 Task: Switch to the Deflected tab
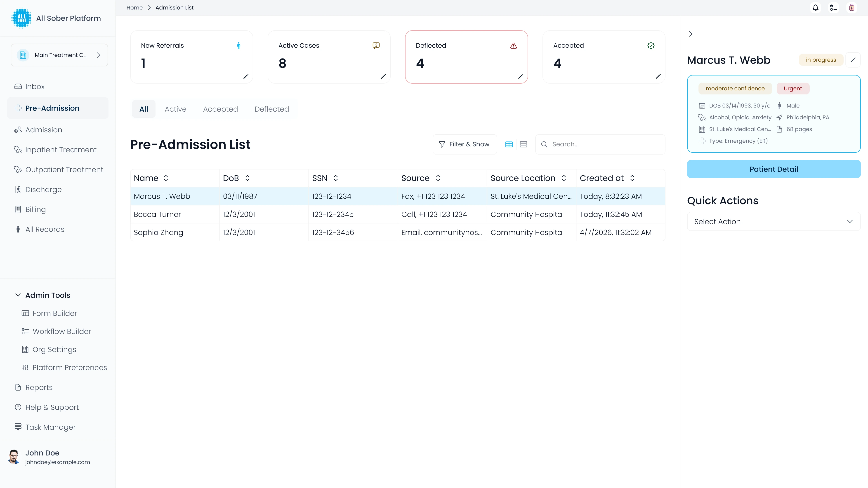[271, 109]
